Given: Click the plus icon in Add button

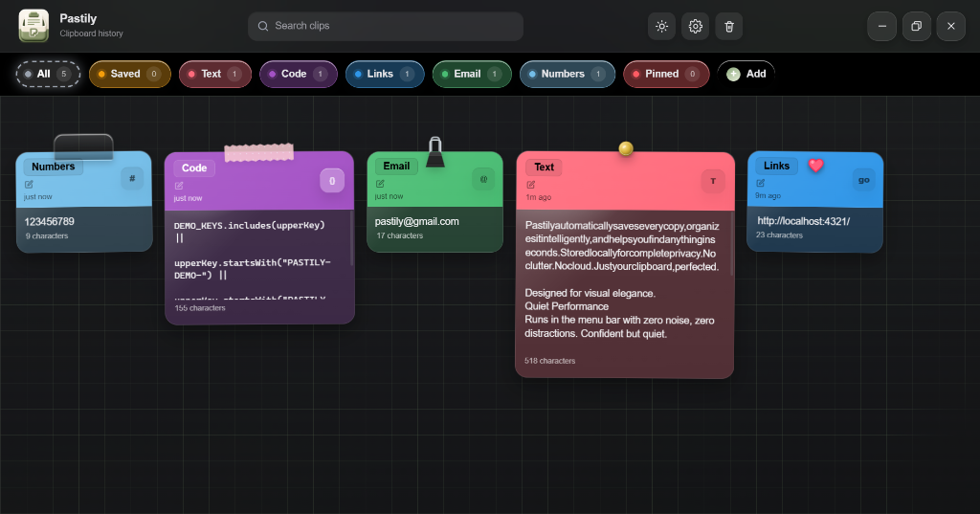Looking at the screenshot, I should pos(733,75).
